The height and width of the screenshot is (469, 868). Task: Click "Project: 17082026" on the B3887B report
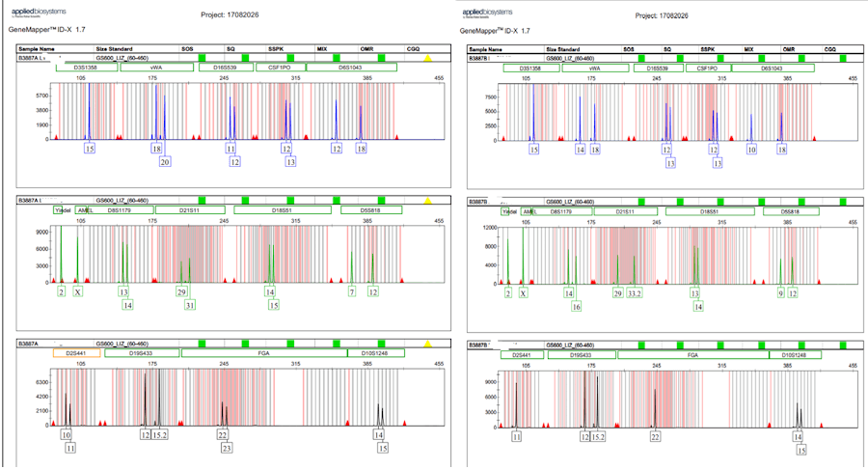(662, 15)
